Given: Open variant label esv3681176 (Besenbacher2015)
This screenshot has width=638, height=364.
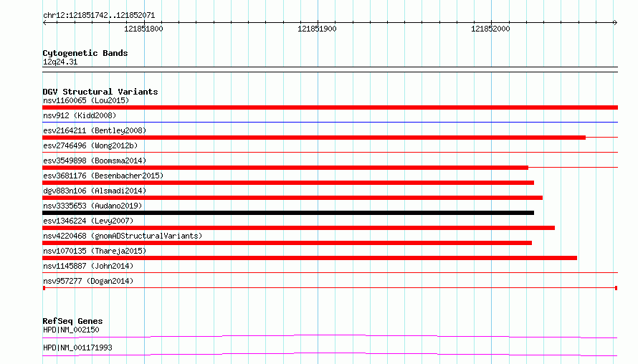Looking at the screenshot, I should 103,176.
